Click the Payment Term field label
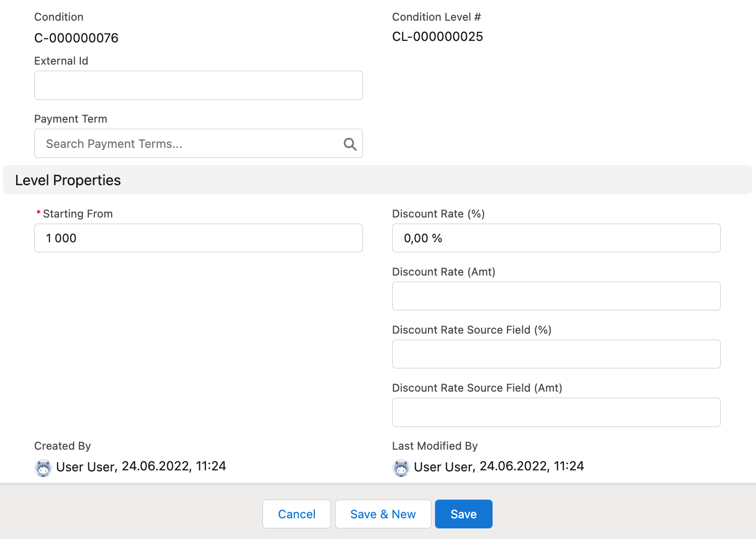 pyautogui.click(x=71, y=119)
